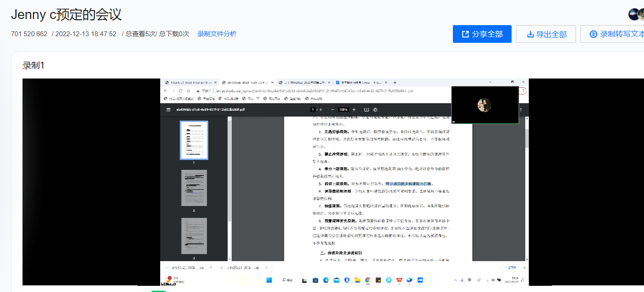Click the fit-to-page icon in PDF toolbar

pos(366,109)
